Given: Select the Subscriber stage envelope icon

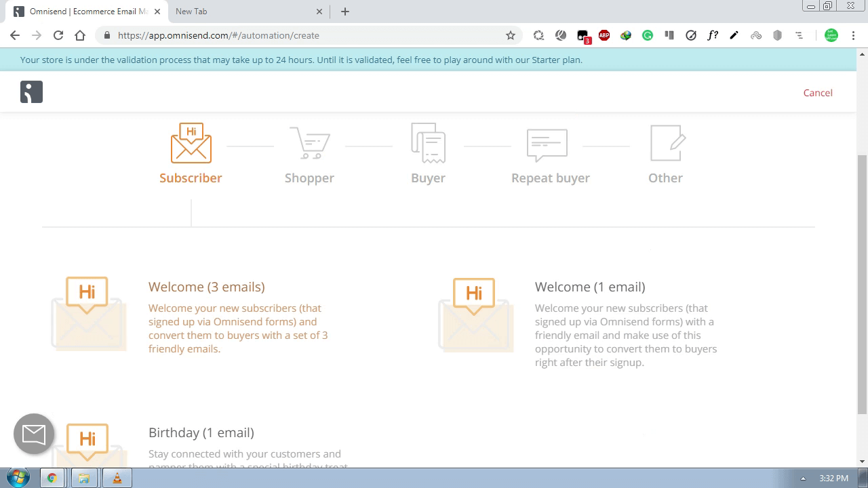Looking at the screenshot, I should [191, 143].
